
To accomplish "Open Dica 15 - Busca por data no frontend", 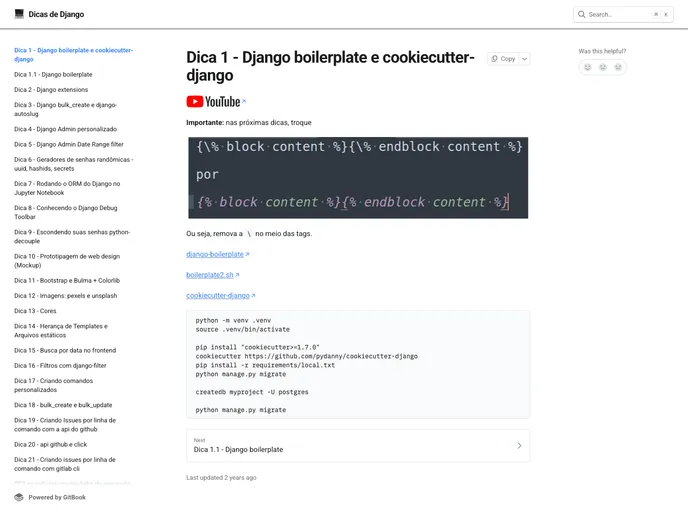I will pos(65,351).
